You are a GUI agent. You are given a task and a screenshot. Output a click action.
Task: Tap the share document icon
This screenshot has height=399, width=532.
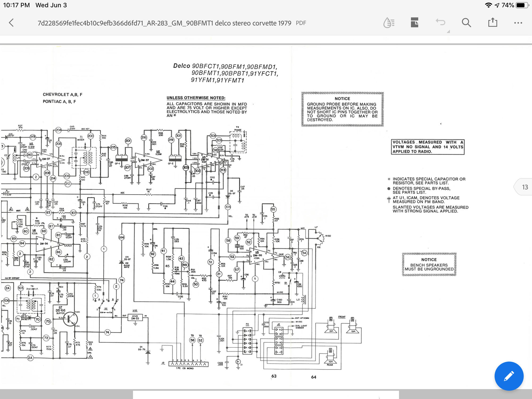[x=493, y=22]
